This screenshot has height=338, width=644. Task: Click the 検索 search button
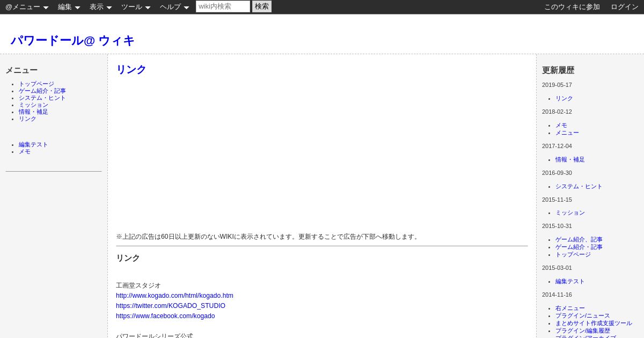(262, 6)
